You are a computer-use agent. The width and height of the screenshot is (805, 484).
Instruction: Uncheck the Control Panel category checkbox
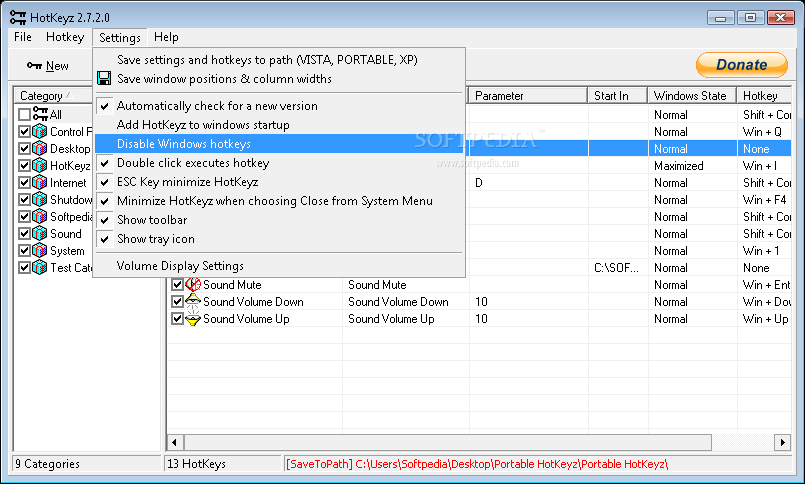(x=24, y=131)
